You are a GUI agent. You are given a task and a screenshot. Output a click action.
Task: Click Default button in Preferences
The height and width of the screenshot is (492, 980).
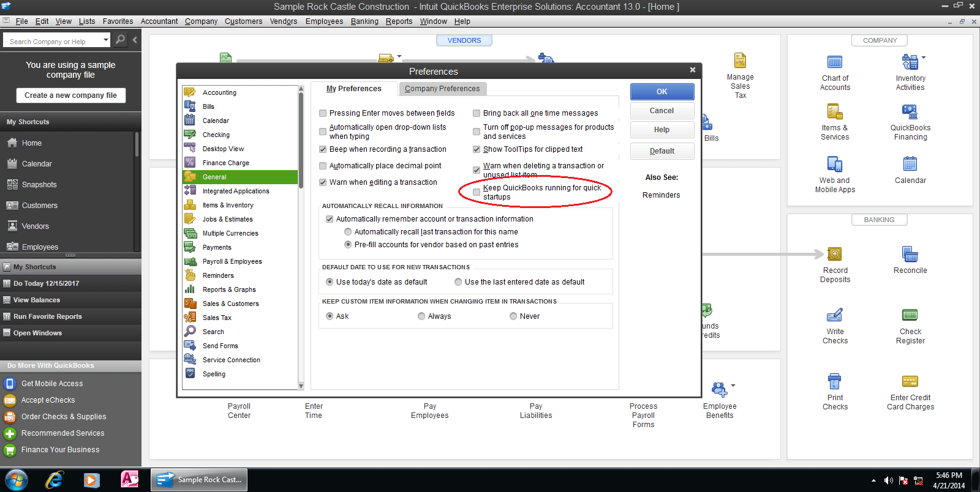click(x=662, y=151)
